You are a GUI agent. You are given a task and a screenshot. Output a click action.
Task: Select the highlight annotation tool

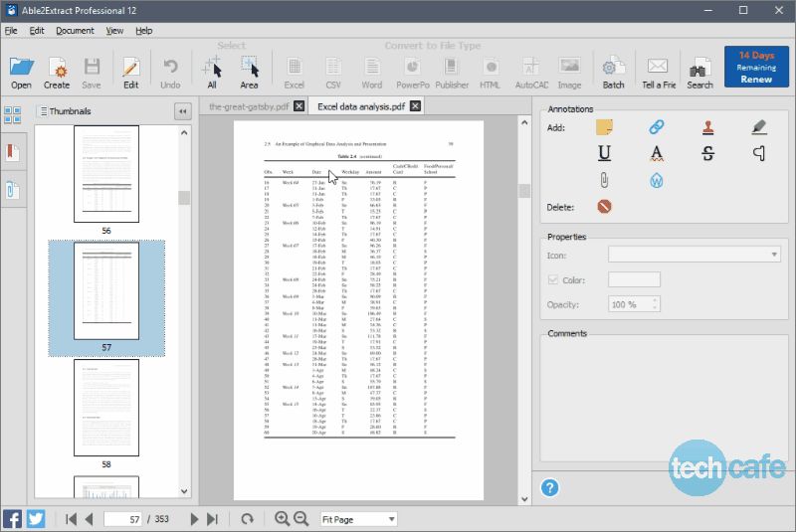tap(759, 127)
